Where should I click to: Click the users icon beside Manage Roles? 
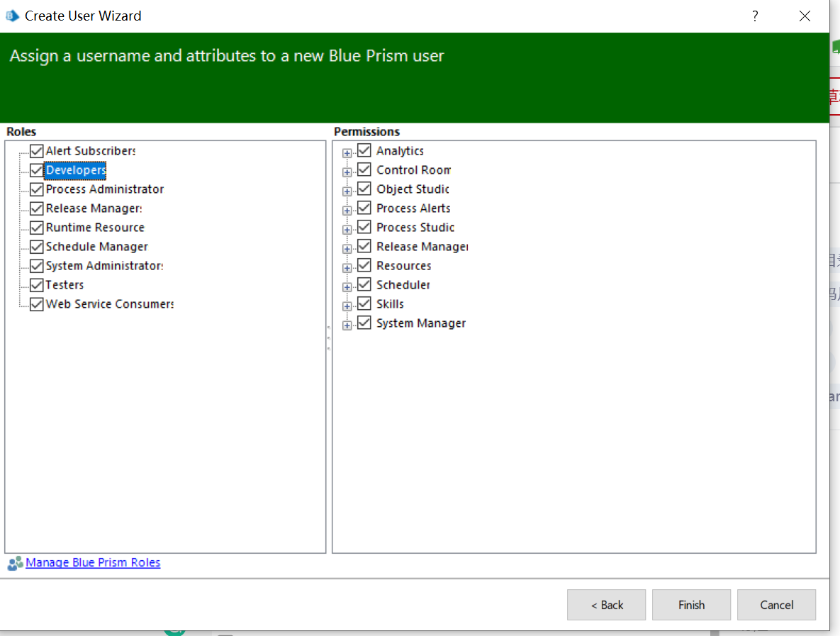click(15, 563)
